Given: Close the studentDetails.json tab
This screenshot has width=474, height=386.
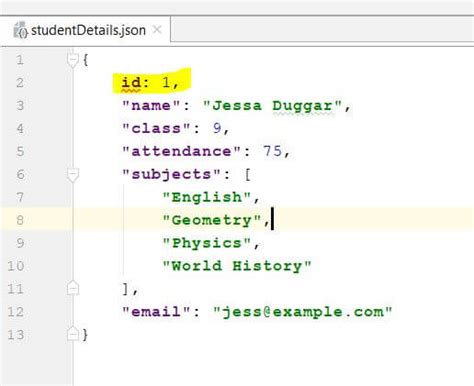Looking at the screenshot, I should [x=157, y=30].
